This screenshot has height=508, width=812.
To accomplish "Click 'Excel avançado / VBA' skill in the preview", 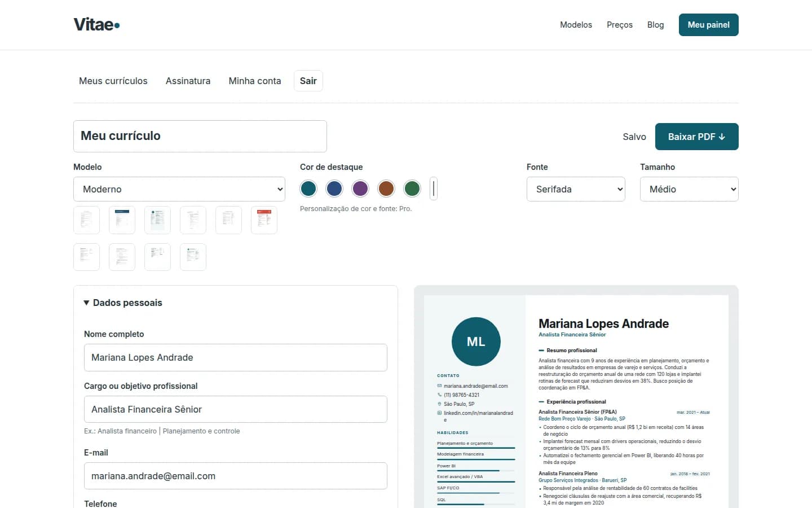I will [x=460, y=477].
